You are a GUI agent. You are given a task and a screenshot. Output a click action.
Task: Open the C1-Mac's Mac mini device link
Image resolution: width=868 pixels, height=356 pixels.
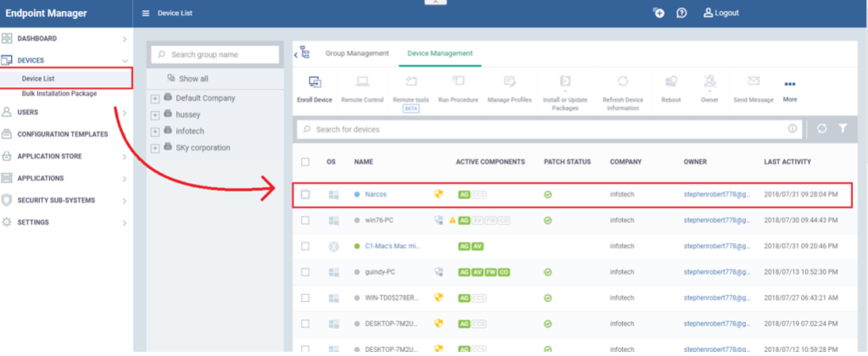392,247
